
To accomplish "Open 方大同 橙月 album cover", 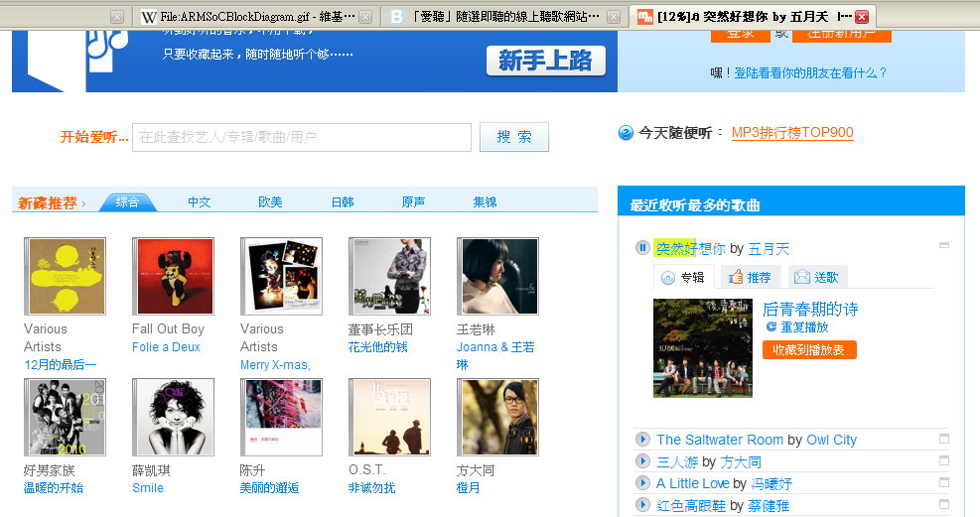I will click(497, 417).
